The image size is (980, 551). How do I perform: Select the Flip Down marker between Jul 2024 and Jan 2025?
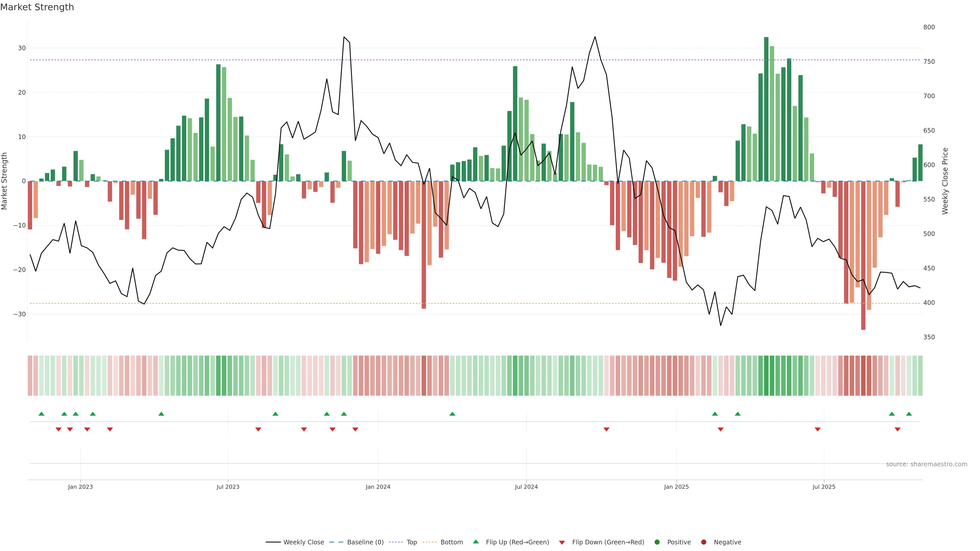pyautogui.click(x=606, y=429)
